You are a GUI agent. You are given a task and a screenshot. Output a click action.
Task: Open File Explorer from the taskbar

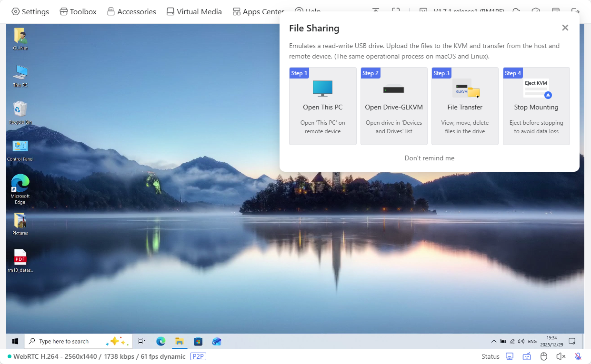pyautogui.click(x=179, y=341)
